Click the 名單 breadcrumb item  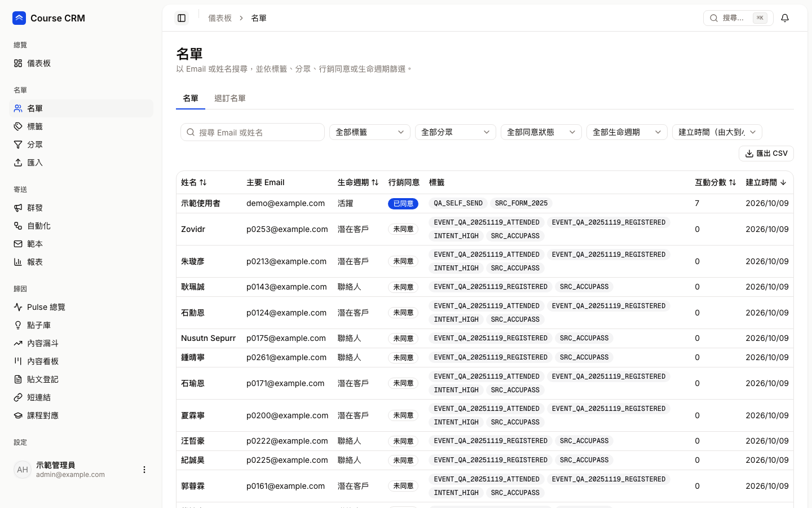[x=259, y=18]
